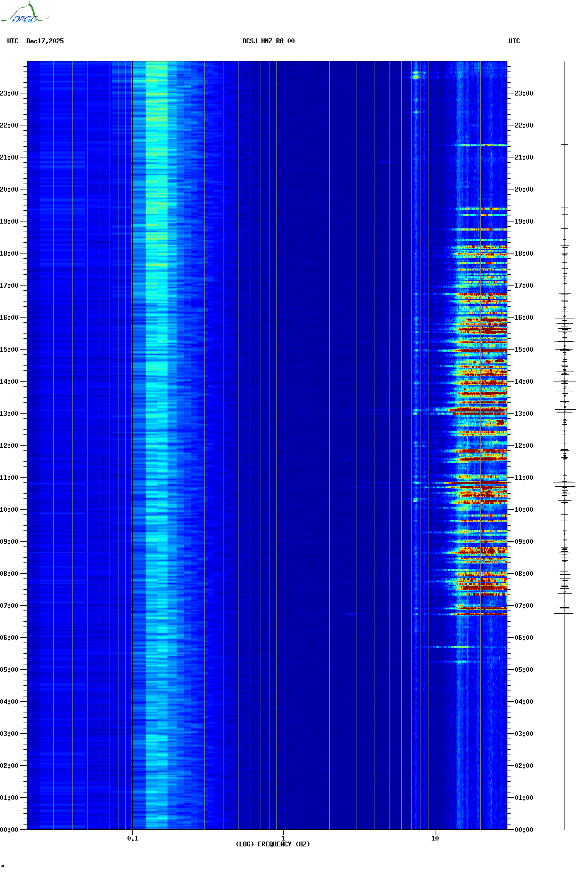The width and height of the screenshot is (588, 872).
Task: Select the 00:00 marker on left axis
Action: tap(9, 830)
